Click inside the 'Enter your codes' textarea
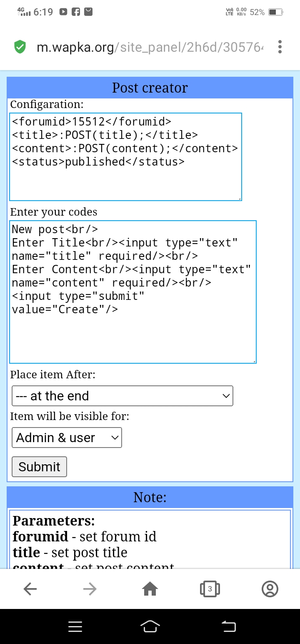300x644 pixels. (x=132, y=292)
